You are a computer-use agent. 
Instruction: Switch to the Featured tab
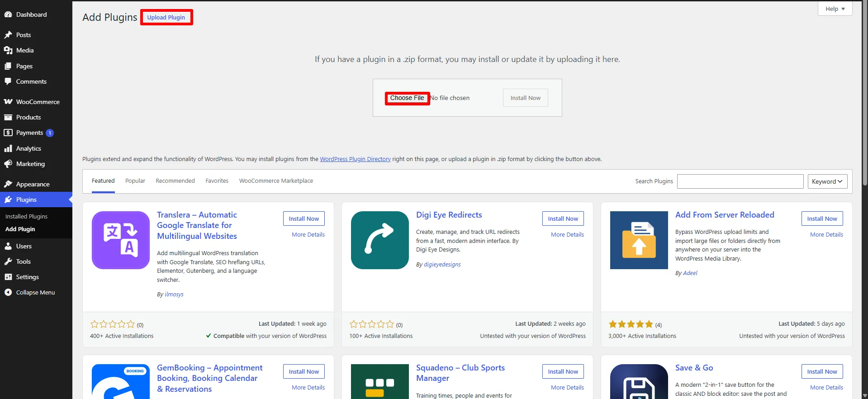tap(103, 181)
